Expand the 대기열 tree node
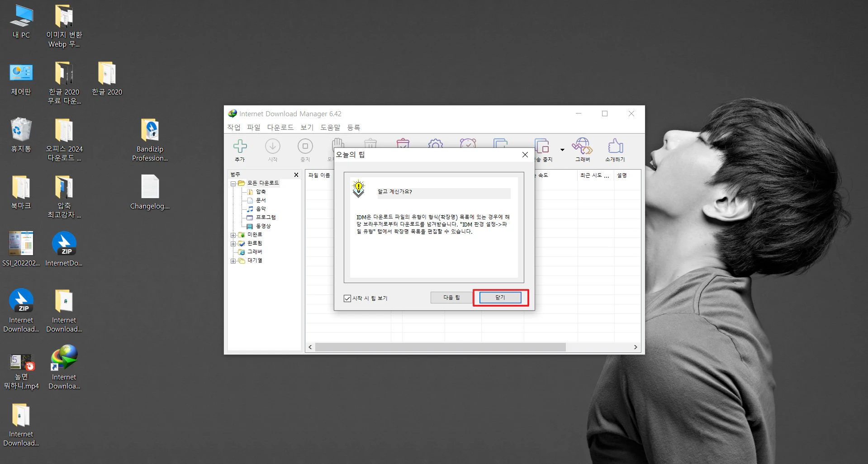The width and height of the screenshot is (868, 464). tap(233, 261)
